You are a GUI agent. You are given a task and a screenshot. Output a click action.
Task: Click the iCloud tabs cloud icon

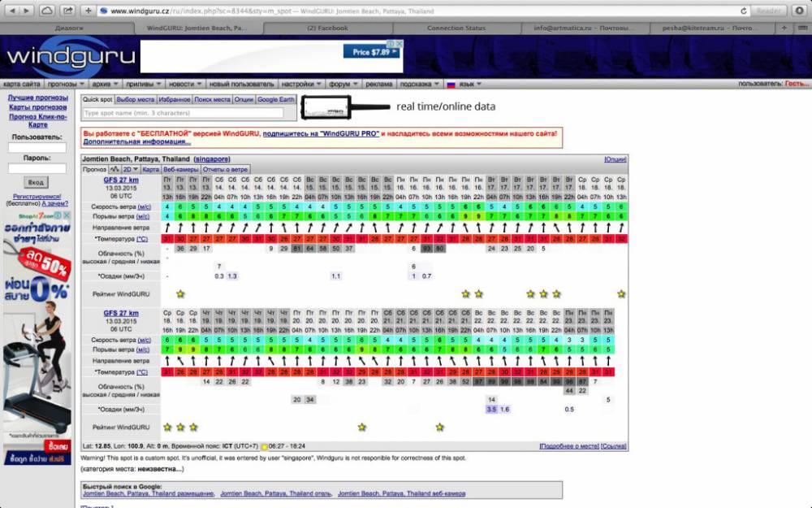click(x=46, y=11)
